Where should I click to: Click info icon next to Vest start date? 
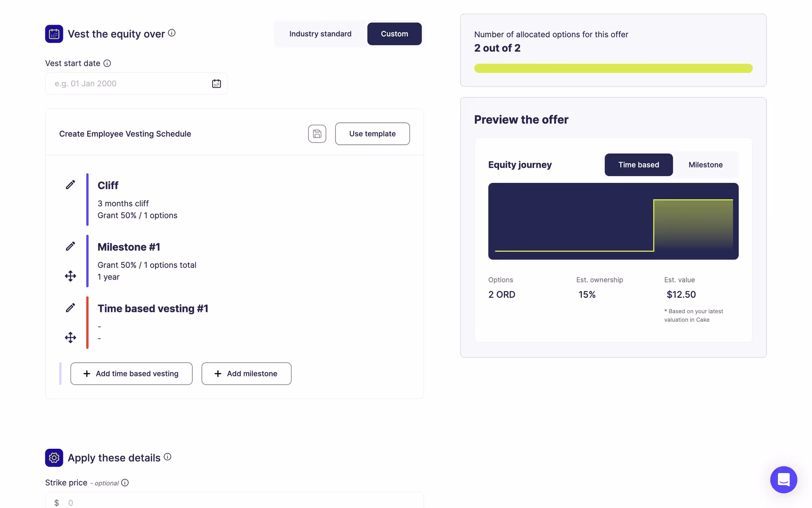click(107, 63)
